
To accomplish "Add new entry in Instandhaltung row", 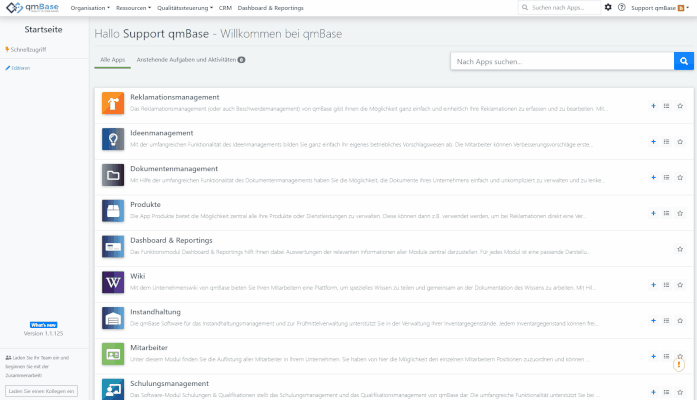I will [x=653, y=320].
